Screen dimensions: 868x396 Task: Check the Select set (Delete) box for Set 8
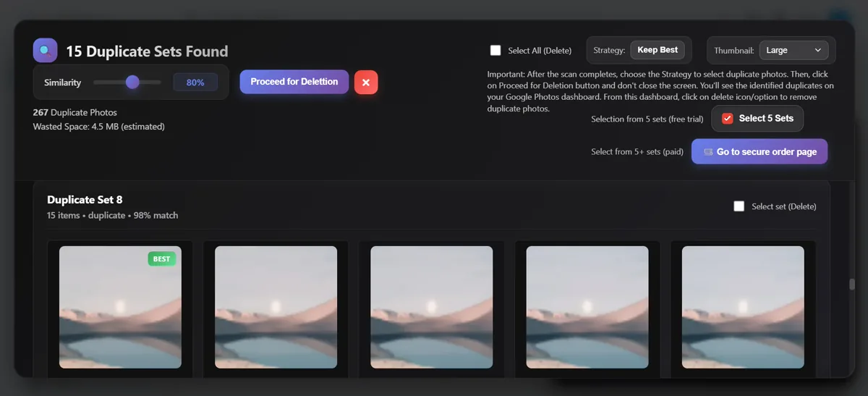(x=739, y=206)
